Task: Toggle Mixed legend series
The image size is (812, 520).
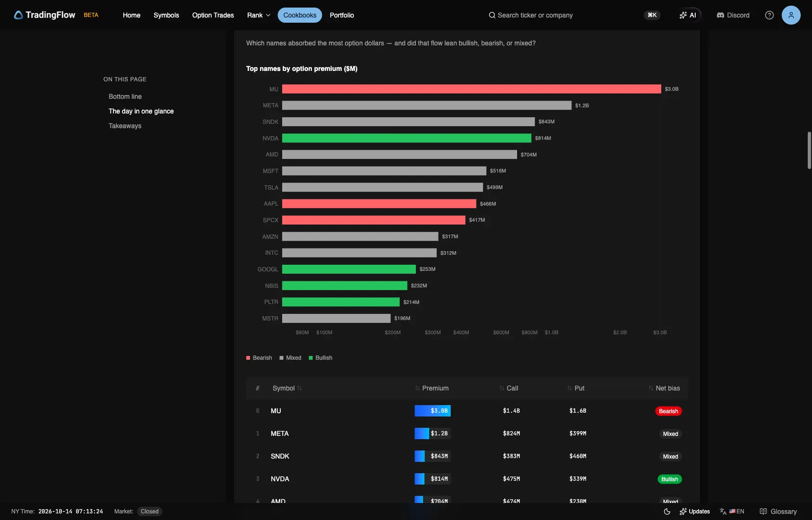Action: [x=290, y=358]
